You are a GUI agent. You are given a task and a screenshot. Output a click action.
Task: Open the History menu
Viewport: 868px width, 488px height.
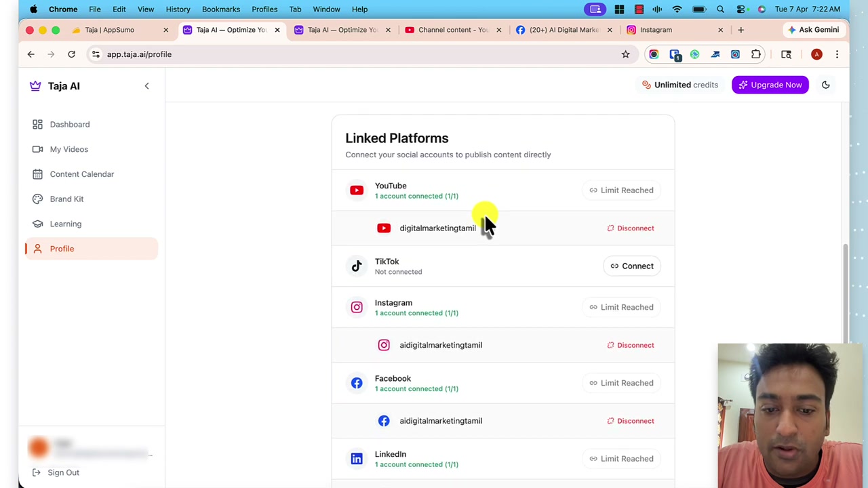click(x=178, y=9)
